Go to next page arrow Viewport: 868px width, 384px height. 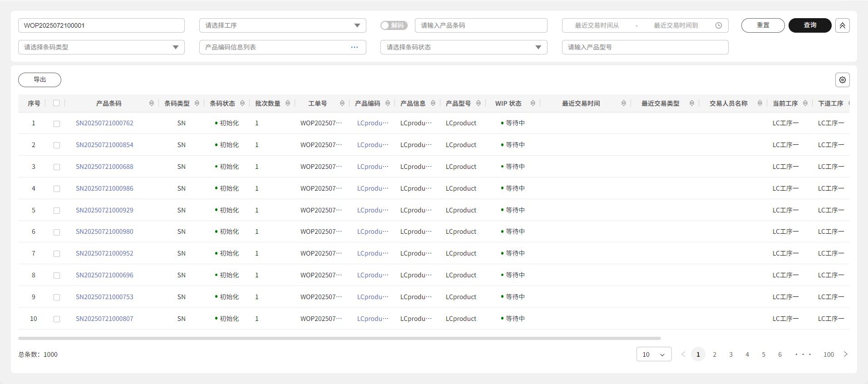tap(845, 354)
